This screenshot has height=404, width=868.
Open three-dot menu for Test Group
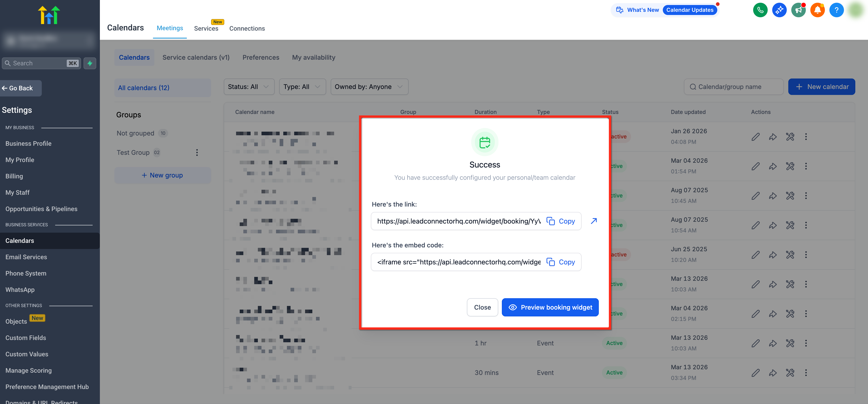pos(197,153)
